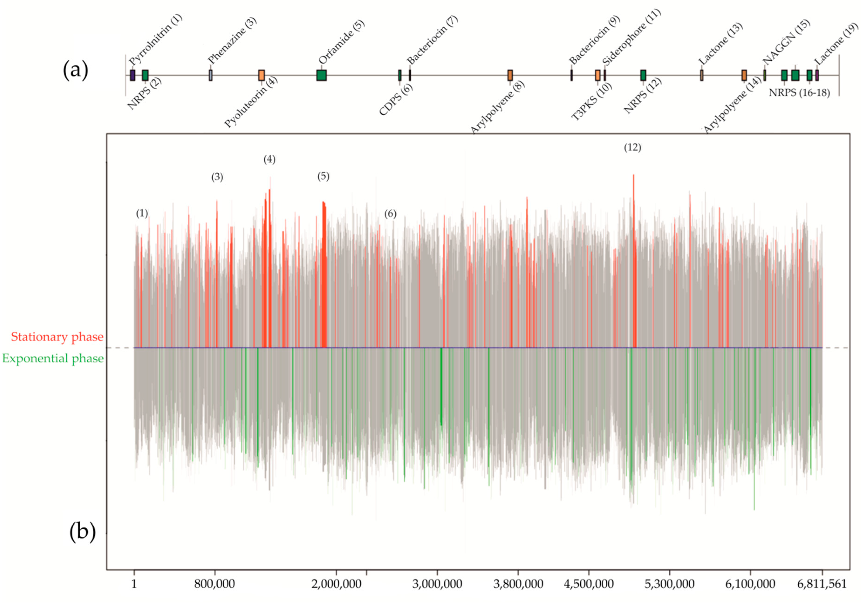This screenshot has width=868, height=603.
Task: Click the green NRPS (2) cluster box
Action: tap(145, 75)
